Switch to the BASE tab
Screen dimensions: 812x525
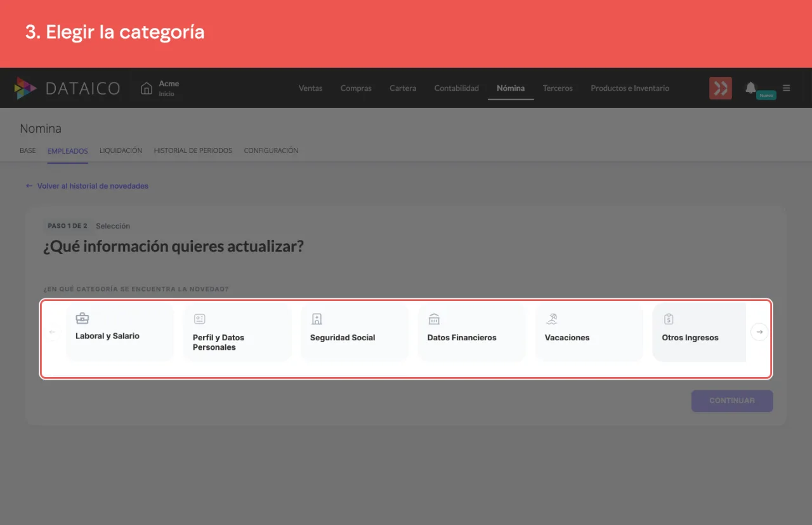28,151
